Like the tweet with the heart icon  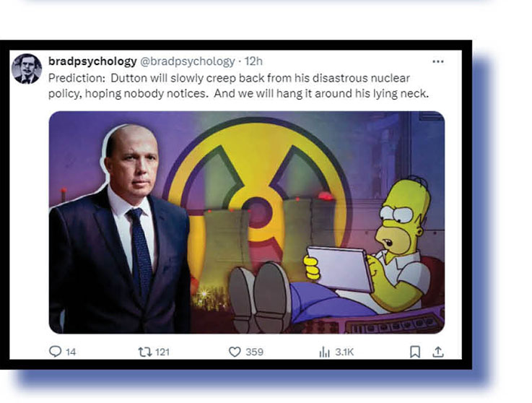235,352
